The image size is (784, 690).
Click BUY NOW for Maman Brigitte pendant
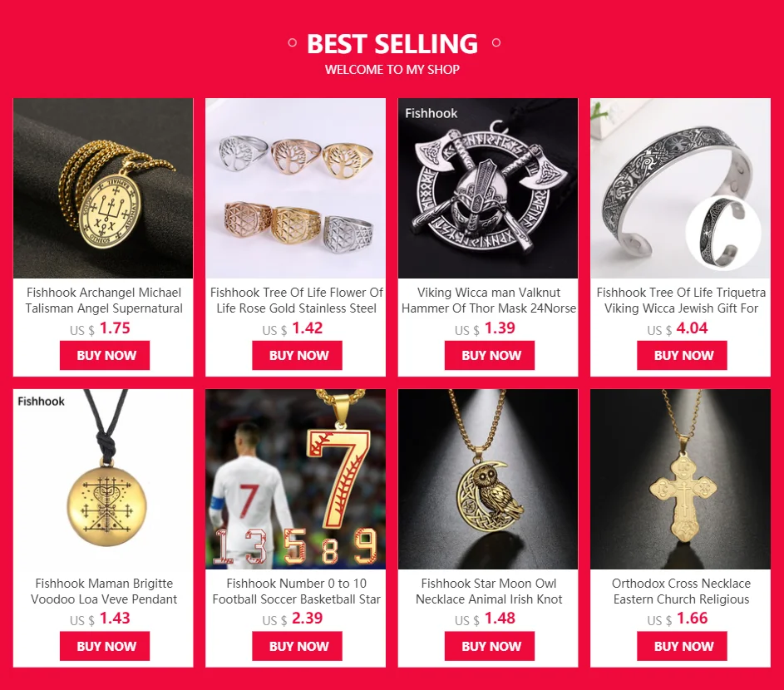[105, 646]
